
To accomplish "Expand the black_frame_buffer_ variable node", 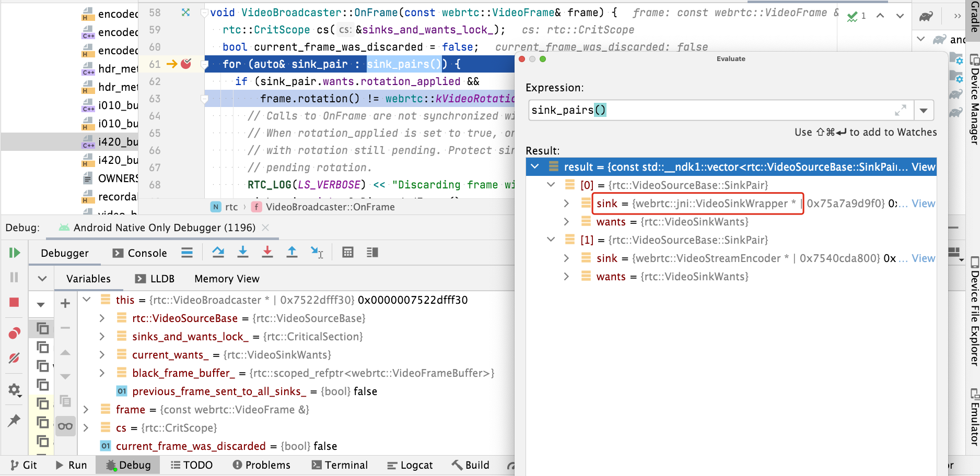I will point(102,373).
